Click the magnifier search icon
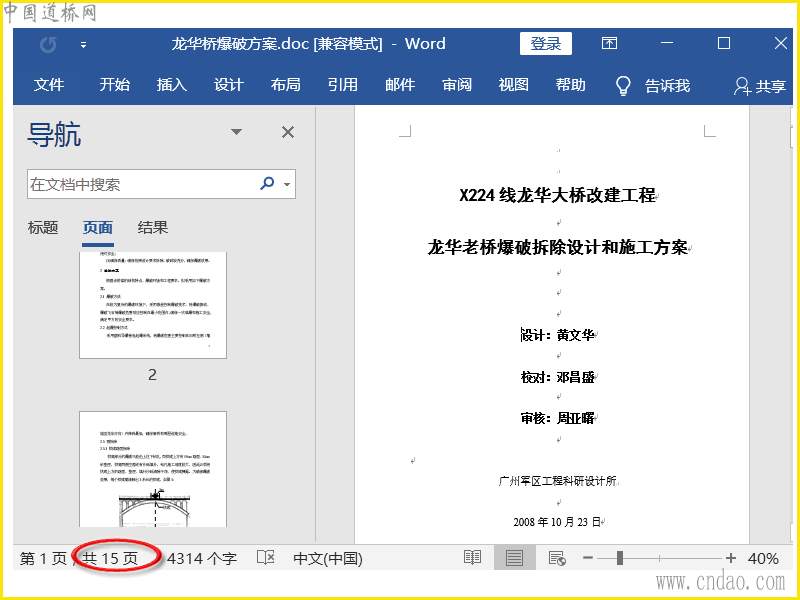 267,183
